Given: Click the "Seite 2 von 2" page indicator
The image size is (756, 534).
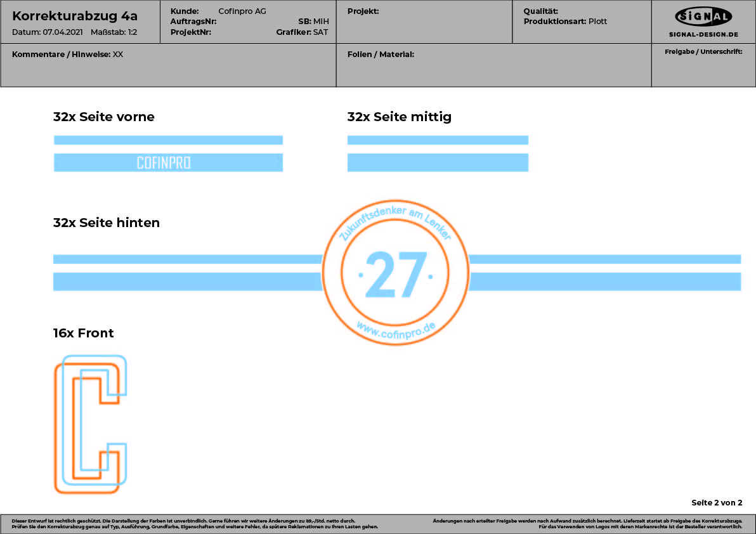Looking at the screenshot, I should click(717, 503).
